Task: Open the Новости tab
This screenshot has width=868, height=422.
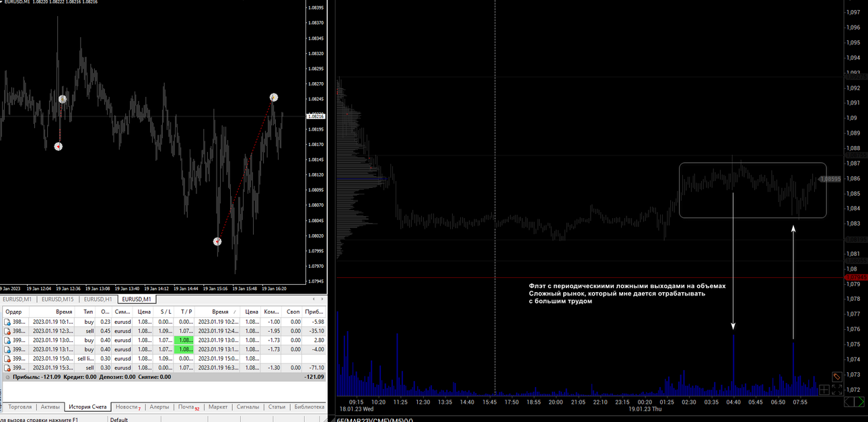Action: click(x=128, y=407)
